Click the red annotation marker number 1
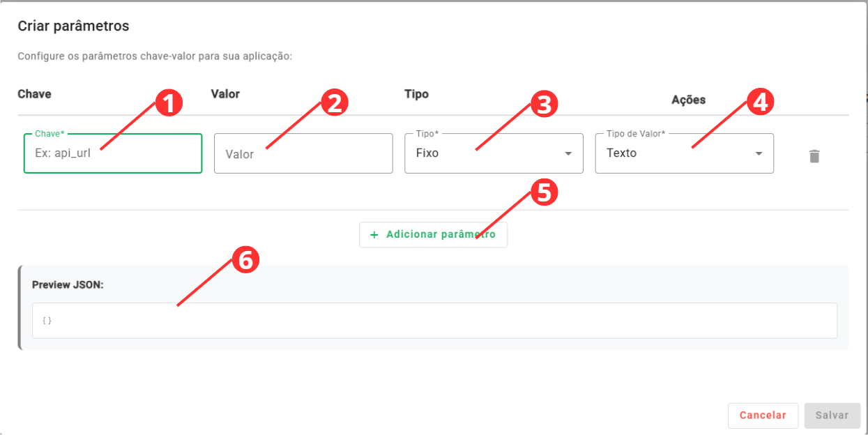Image resolution: width=868 pixels, height=435 pixels. [168, 104]
